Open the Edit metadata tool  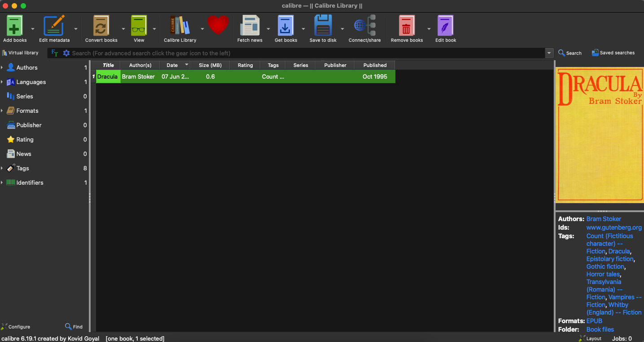(54, 25)
